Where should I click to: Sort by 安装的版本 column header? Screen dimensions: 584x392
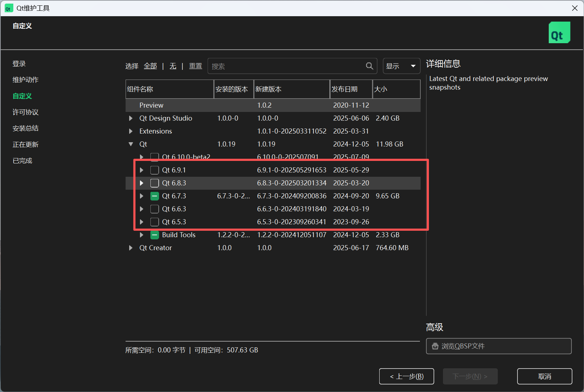234,89
